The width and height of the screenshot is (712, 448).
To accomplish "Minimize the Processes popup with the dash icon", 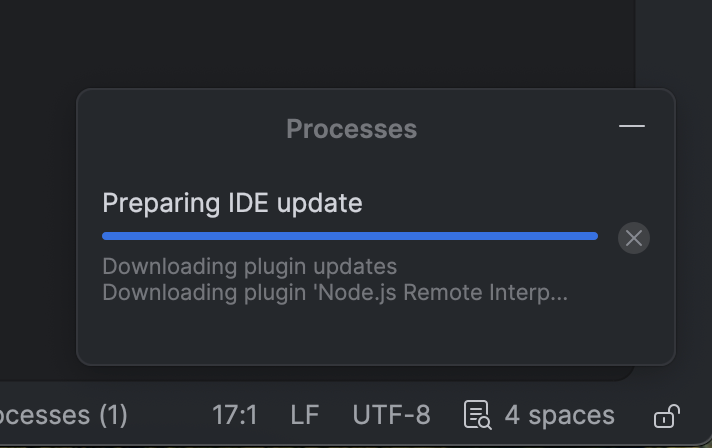I will [x=632, y=126].
